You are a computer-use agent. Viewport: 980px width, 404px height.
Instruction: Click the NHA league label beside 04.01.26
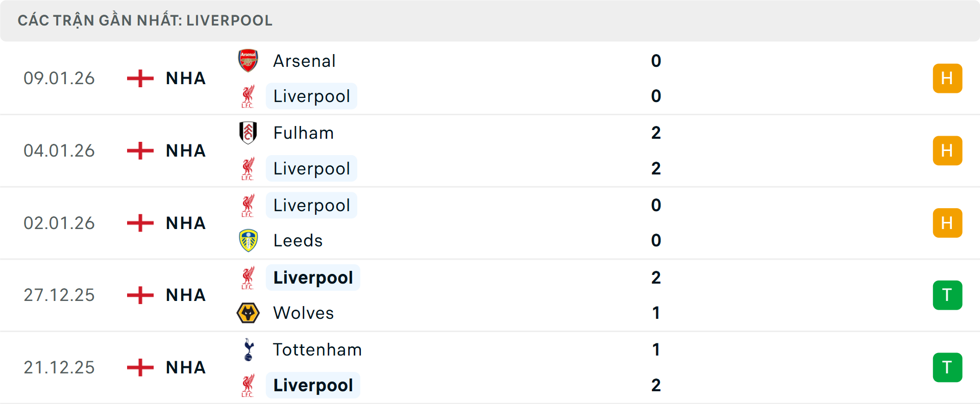coord(185,150)
